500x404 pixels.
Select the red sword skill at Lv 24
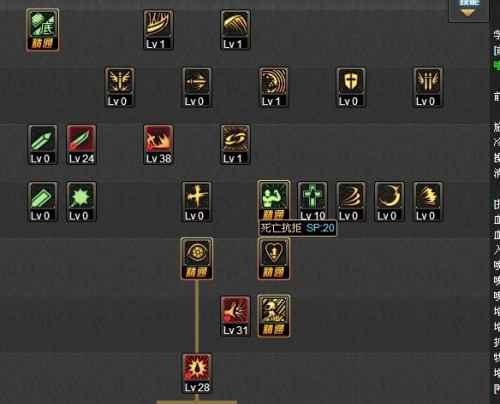81,145
